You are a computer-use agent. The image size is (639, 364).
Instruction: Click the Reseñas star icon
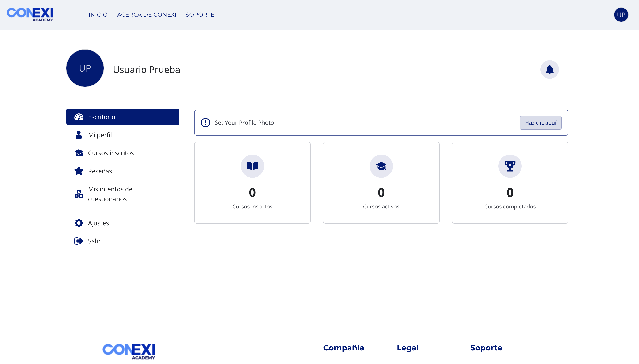[78, 171]
